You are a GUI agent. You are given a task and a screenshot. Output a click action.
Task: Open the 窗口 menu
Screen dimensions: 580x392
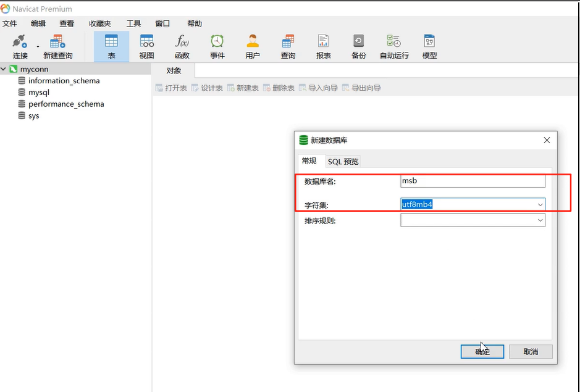(x=162, y=23)
